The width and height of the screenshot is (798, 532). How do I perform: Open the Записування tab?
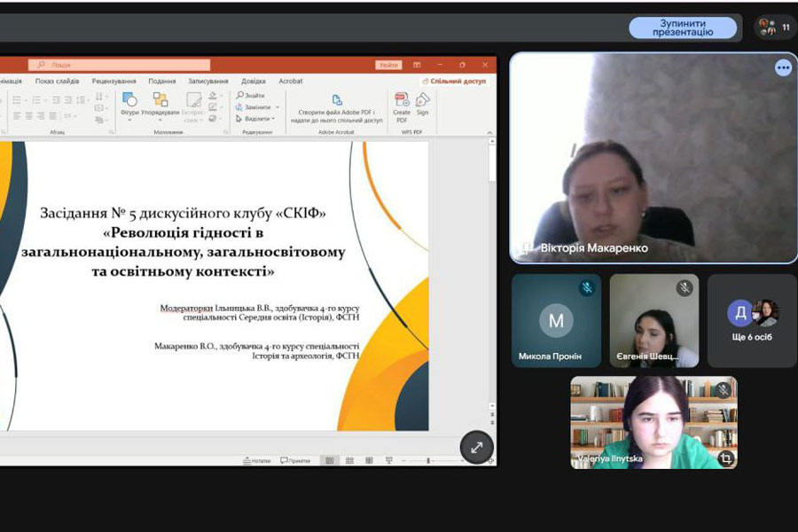208,81
